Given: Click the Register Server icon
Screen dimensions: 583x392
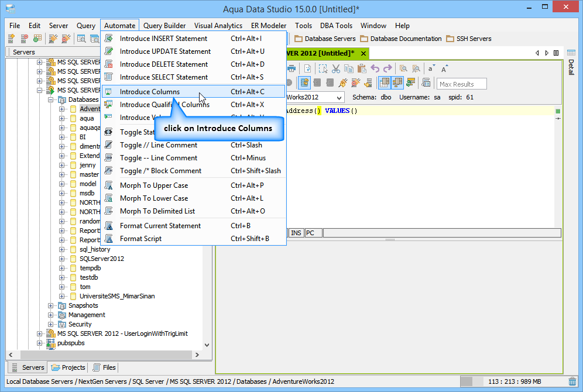Looking at the screenshot, I should point(12,39).
